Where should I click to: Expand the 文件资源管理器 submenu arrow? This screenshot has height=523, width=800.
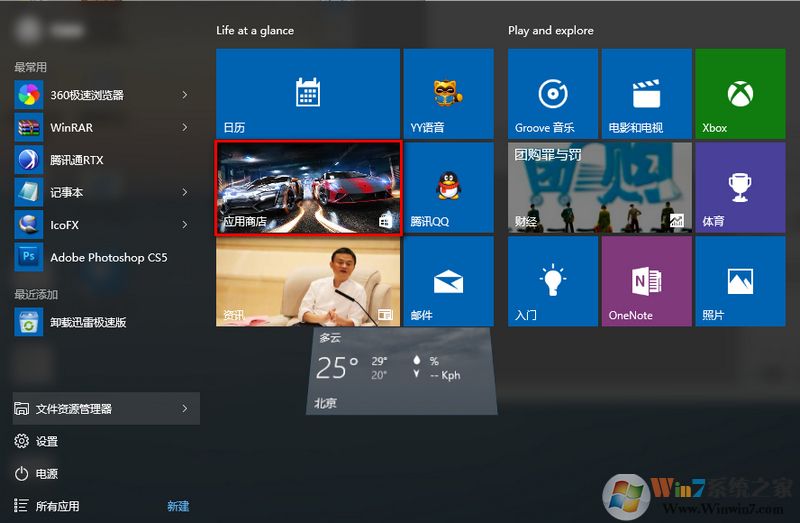pos(185,408)
